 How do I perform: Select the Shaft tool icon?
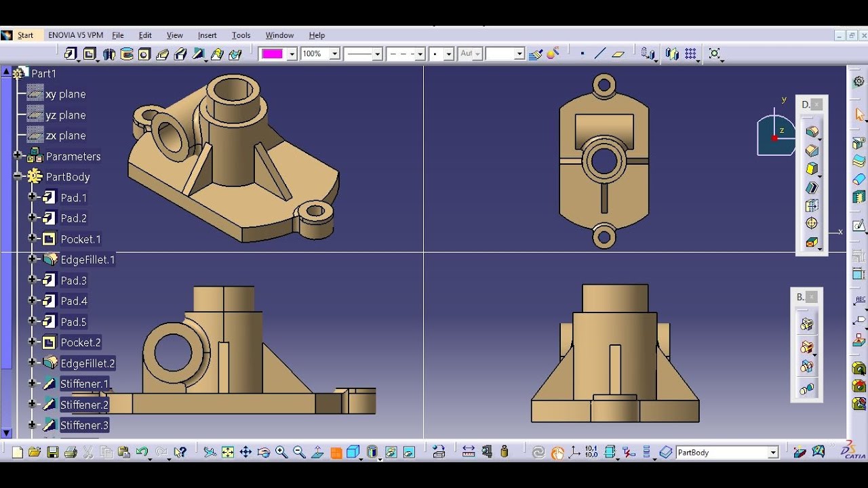point(108,54)
